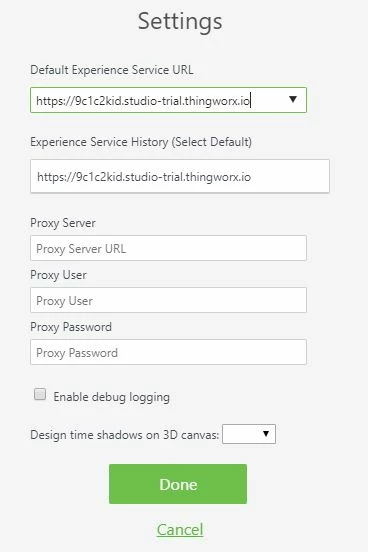Click the 'Proxy Server' field label

tap(63, 223)
